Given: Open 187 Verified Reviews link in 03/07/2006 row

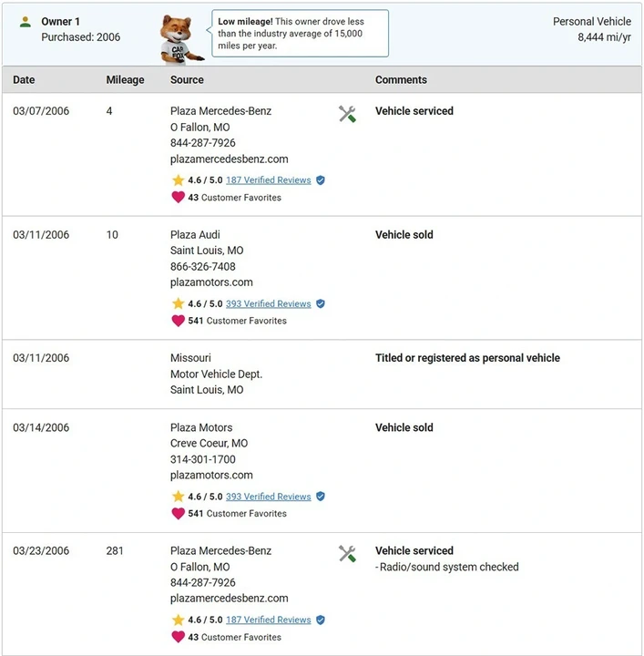Looking at the screenshot, I should (x=269, y=180).
